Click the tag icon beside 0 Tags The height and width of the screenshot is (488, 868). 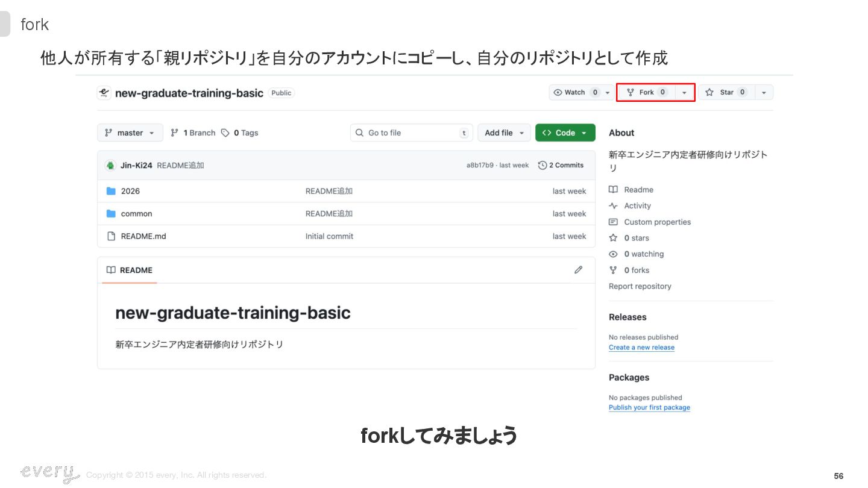(x=225, y=133)
